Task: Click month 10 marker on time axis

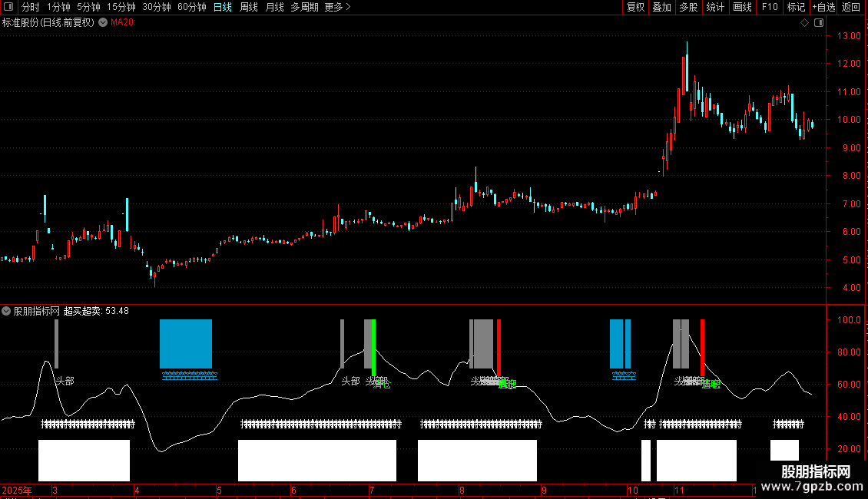Action: point(633,490)
